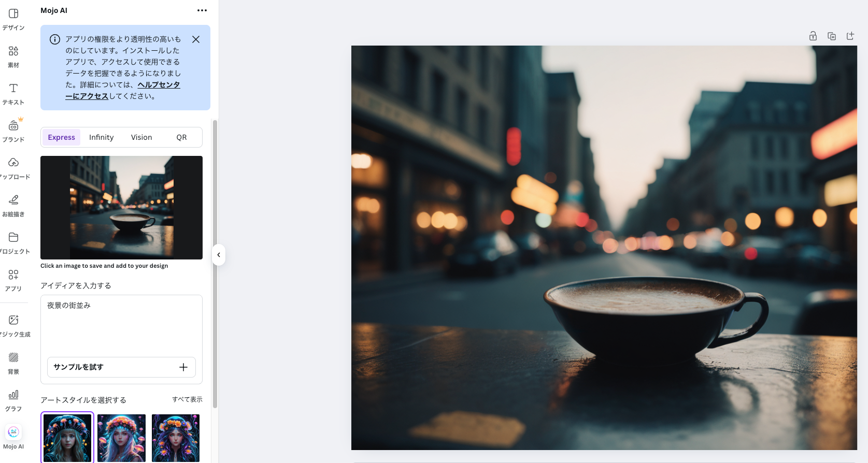This screenshot has height=463, width=868.
Task: Open the アップロード (Uploads) panel
Action: point(13,168)
